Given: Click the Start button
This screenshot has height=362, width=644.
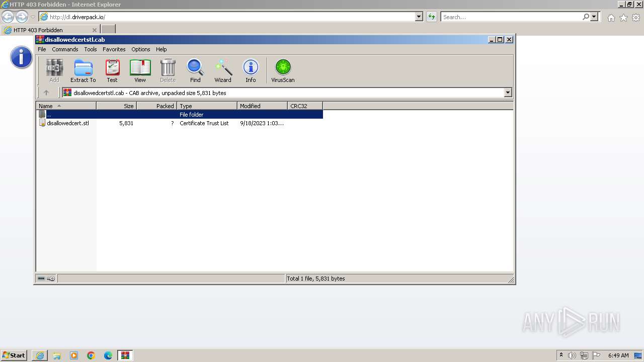Looking at the screenshot, I should point(14,355).
